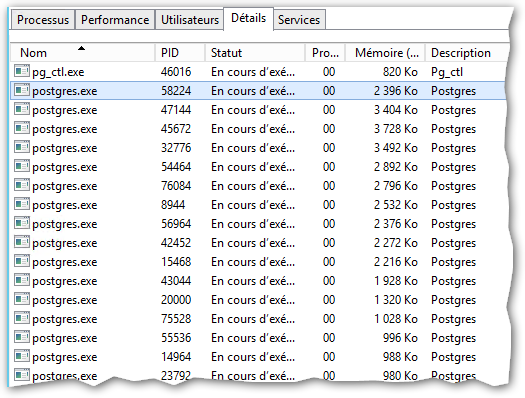Click the Pg_ctl description cell
This screenshot has width=525, height=398.
(447, 72)
